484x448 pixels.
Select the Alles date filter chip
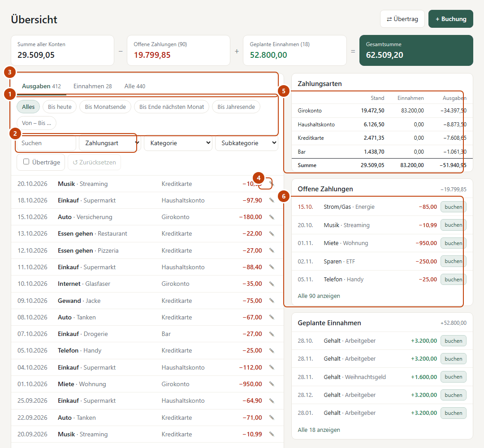coord(28,107)
